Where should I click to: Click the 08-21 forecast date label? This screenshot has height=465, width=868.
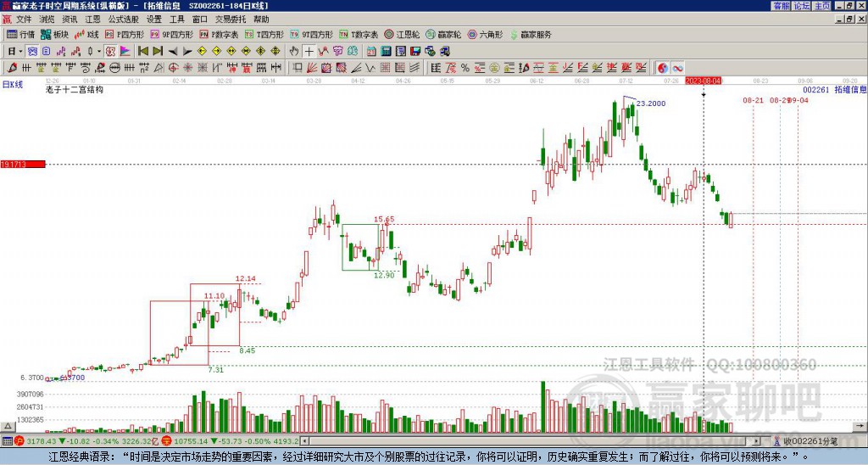753,100
